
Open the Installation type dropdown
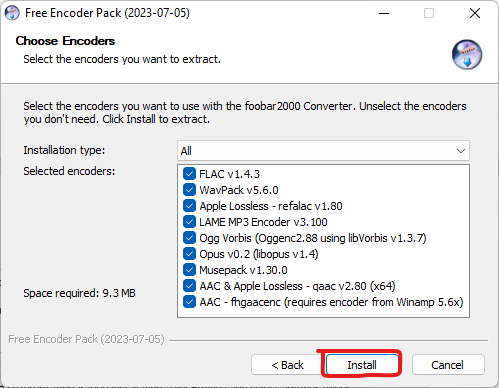point(323,151)
